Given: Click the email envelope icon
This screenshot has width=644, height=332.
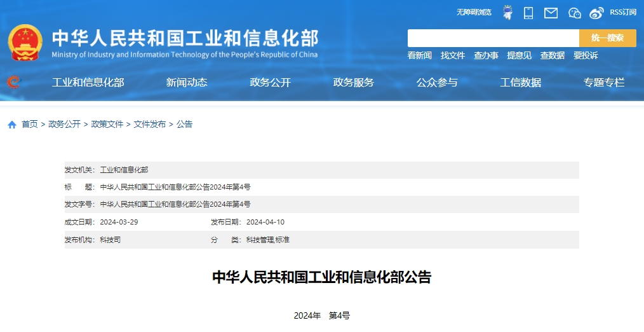Looking at the screenshot, I should [x=551, y=13].
